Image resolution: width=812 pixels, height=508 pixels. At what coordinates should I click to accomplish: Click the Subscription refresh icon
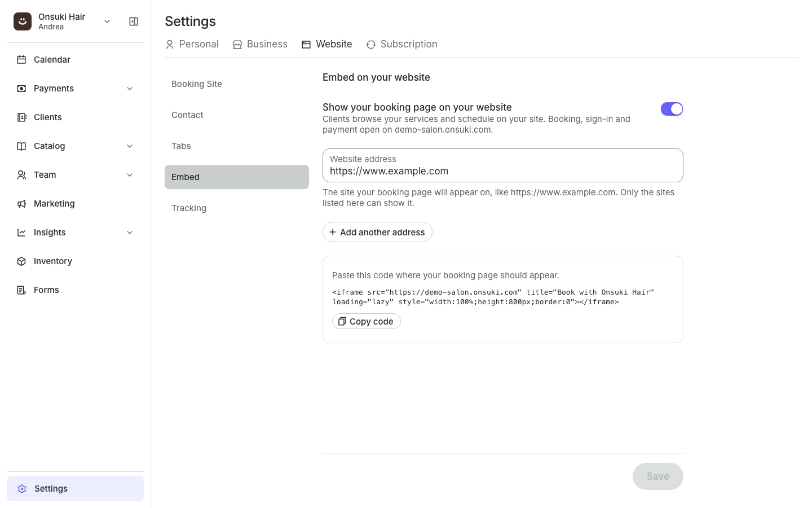(x=371, y=45)
